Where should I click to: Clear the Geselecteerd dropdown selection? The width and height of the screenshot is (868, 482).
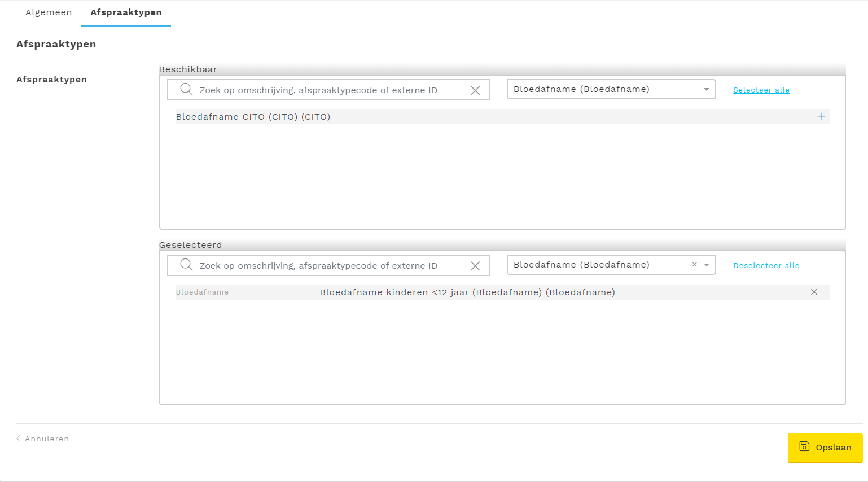tap(694, 265)
